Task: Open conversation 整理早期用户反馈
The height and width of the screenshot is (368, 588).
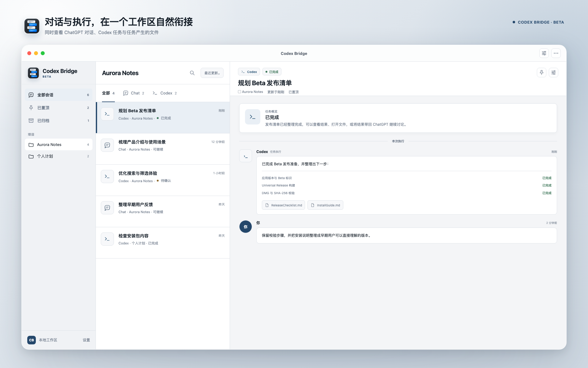Action: [x=163, y=212]
